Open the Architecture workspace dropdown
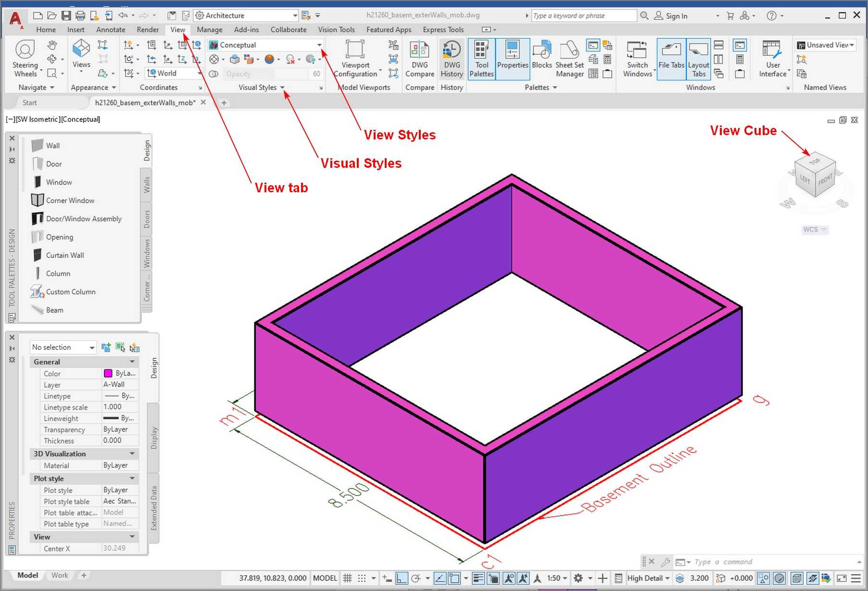 [246, 15]
